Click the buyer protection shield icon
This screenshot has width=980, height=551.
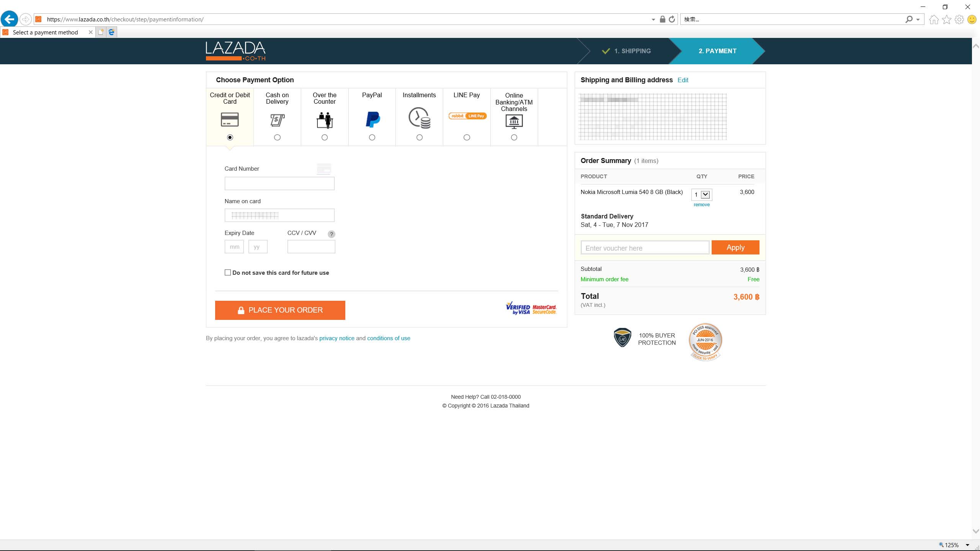point(622,337)
